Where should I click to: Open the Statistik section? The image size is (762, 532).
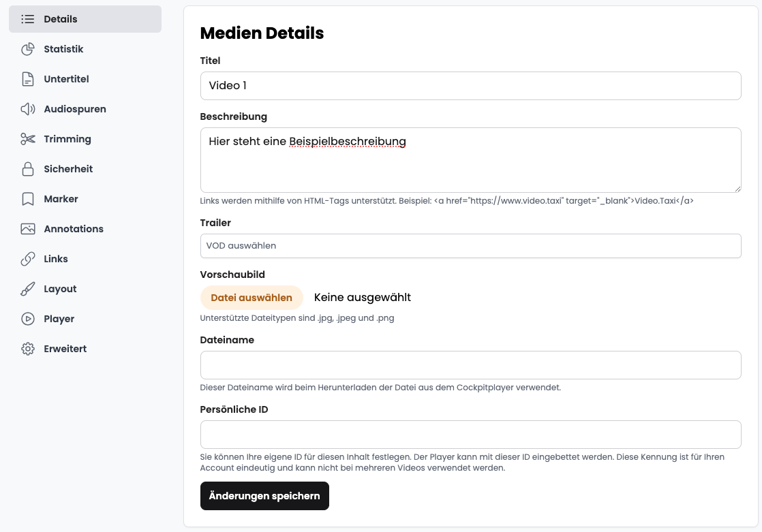click(85, 49)
